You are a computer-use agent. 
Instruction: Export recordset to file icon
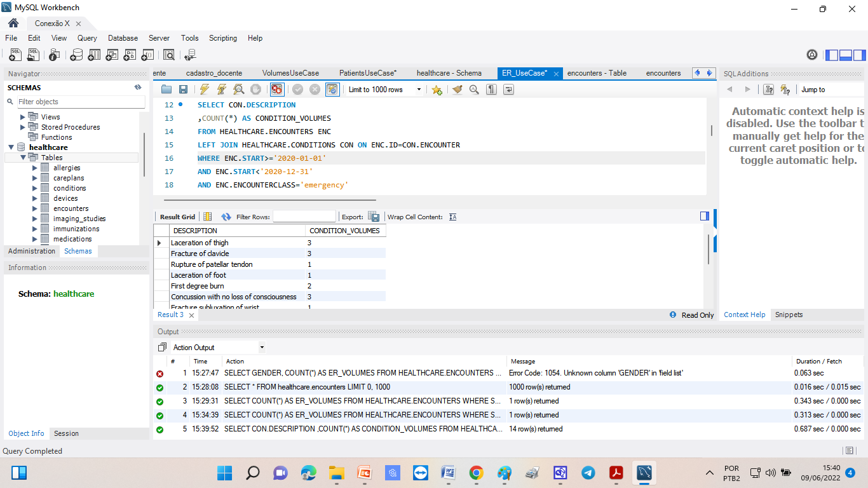click(374, 217)
